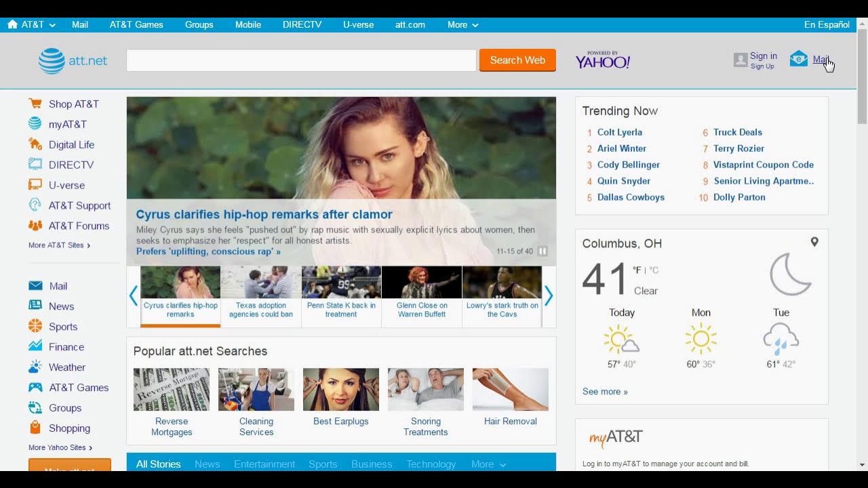868x488 pixels.
Task: Open the See more weather link
Action: pos(605,392)
